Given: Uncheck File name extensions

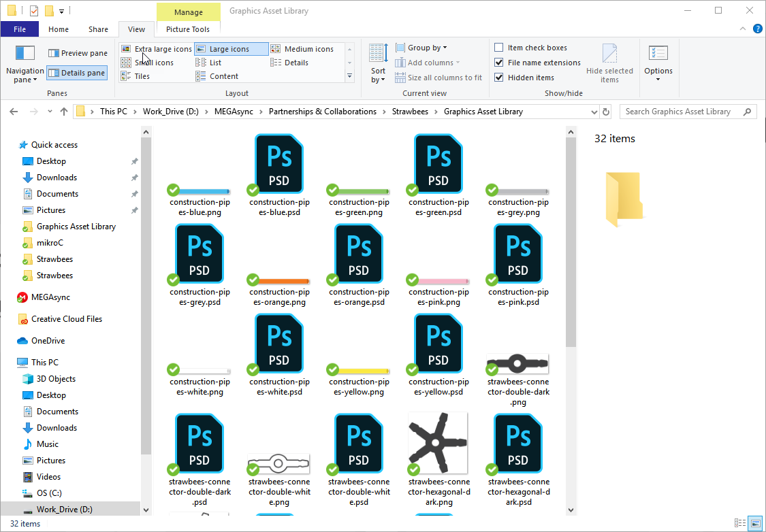Looking at the screenshot, I should [499, 63].
